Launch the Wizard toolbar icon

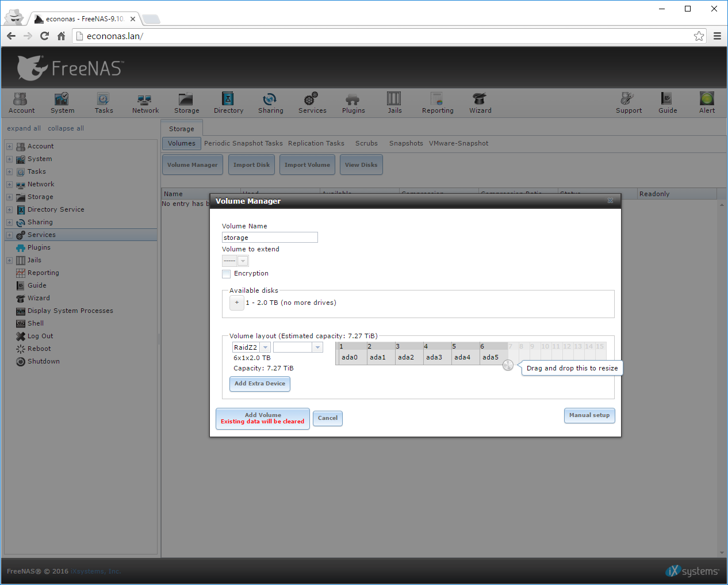pyautogui.click(x=480, y=103)
